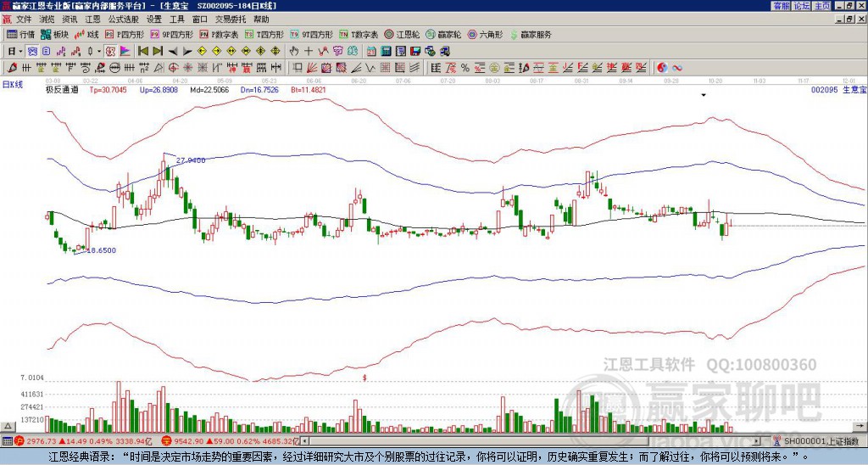
Task: Click the 论坛 button in title bar
Action: point(801,6)
